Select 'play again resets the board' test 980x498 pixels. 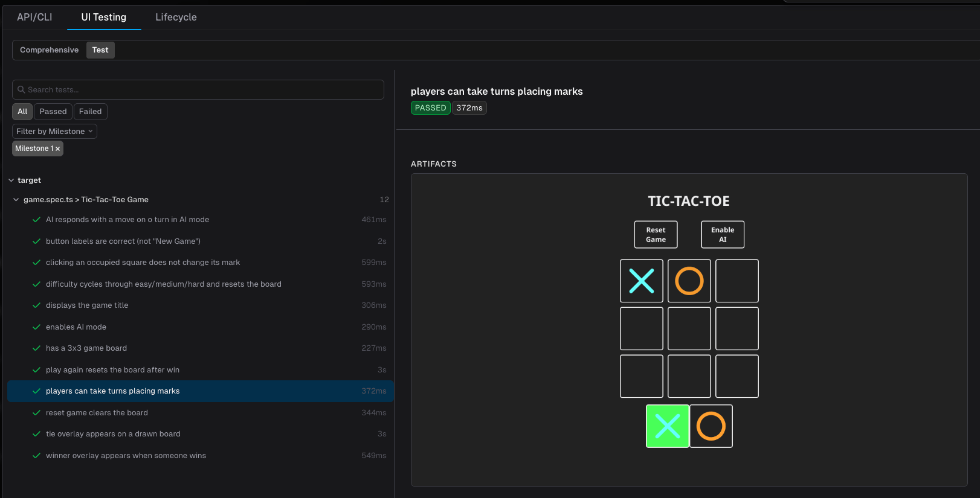[199, 370]
